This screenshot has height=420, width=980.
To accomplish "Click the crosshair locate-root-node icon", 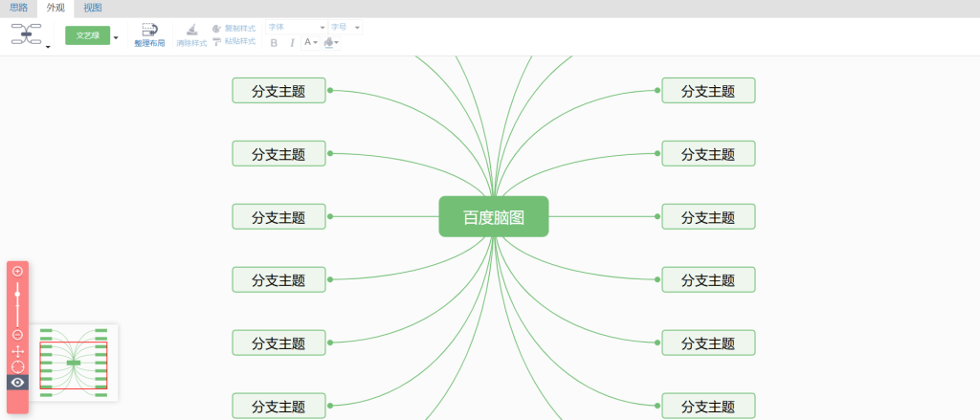I will [x=17, y=366].
